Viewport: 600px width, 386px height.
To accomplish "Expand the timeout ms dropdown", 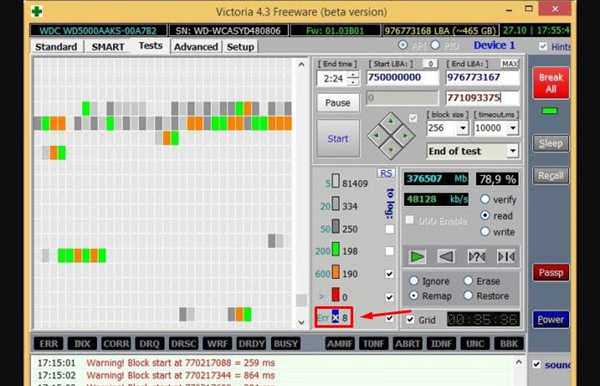I will coord(512,128).
